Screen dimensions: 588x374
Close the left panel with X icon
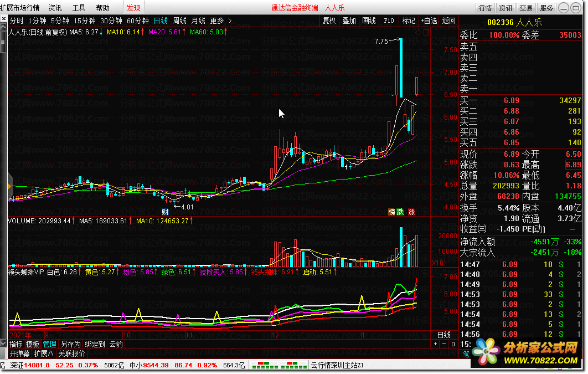pyautogui.click(x=3, y=18)
